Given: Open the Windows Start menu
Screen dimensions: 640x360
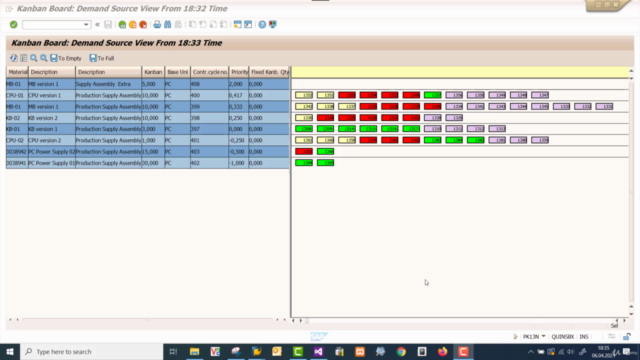Looking at the screenshot, I should (x=10, y=351).
